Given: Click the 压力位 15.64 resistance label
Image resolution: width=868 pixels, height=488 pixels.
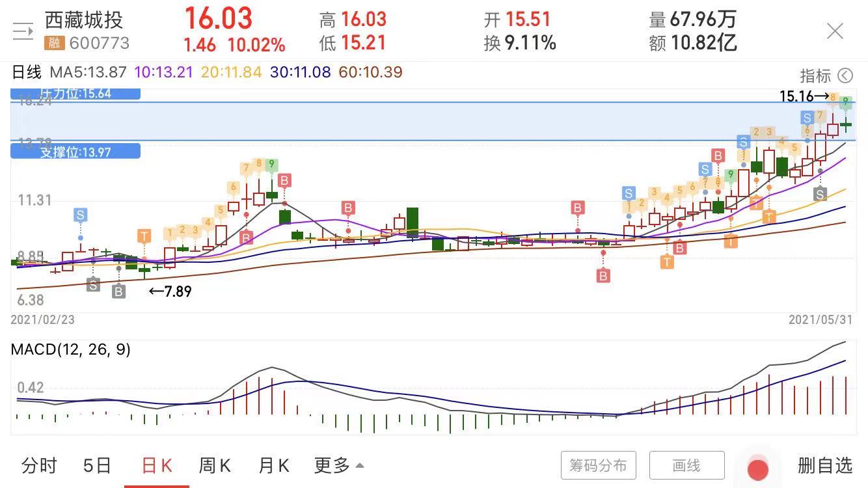Looking at the screenshot, I should [x=75, y=94].
